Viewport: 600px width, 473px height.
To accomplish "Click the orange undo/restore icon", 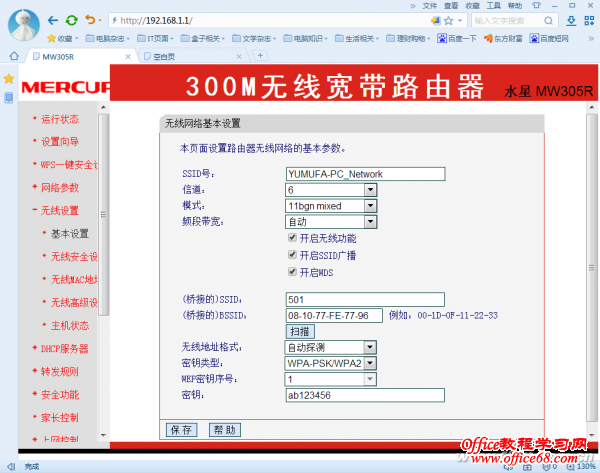I will [90, 20].
